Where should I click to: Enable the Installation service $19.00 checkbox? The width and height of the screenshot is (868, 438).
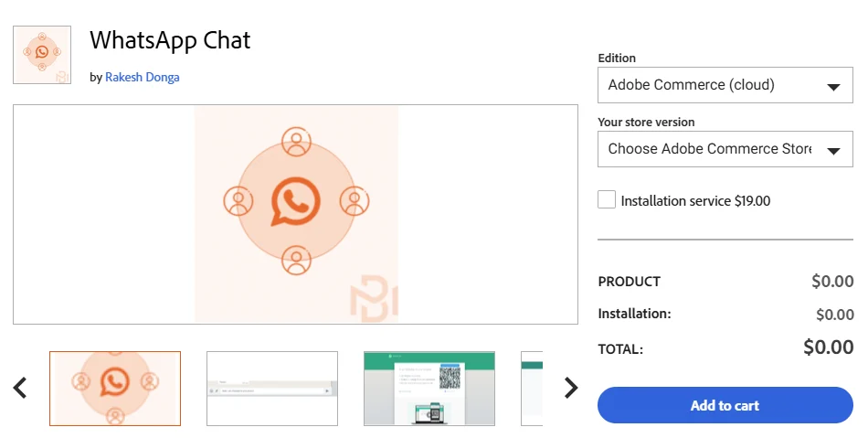pos(607,200)
